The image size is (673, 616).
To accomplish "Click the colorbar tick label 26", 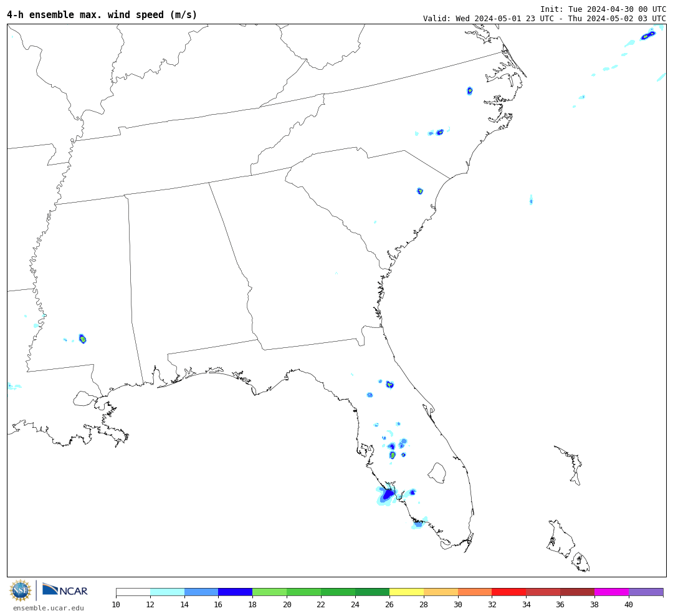I will pos(389,605).
